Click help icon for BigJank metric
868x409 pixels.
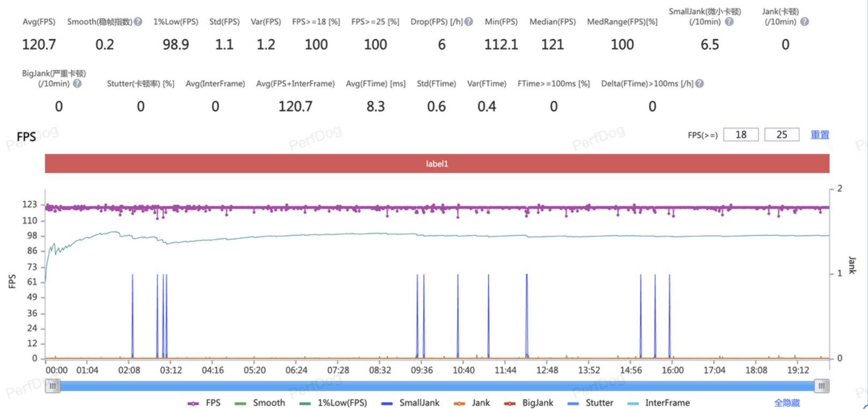click(77, 84)
